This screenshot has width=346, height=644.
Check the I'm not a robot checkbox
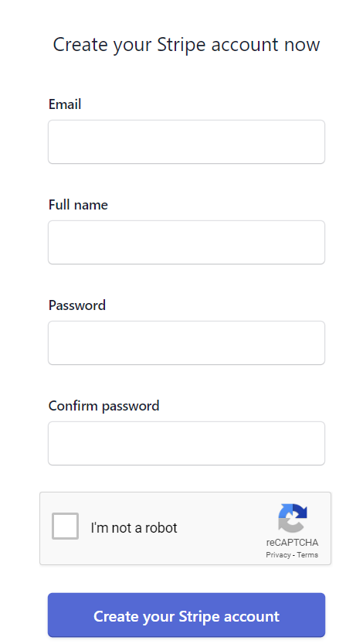point(65,526)
